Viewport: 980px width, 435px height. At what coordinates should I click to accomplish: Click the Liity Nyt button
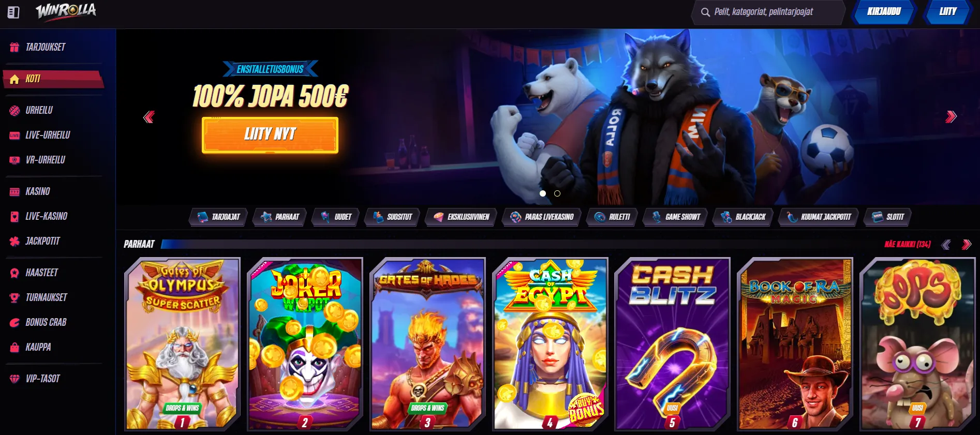tap(270, 135)
